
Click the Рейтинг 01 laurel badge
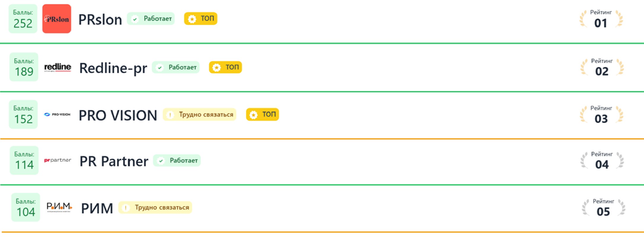(x=601, y=19)
